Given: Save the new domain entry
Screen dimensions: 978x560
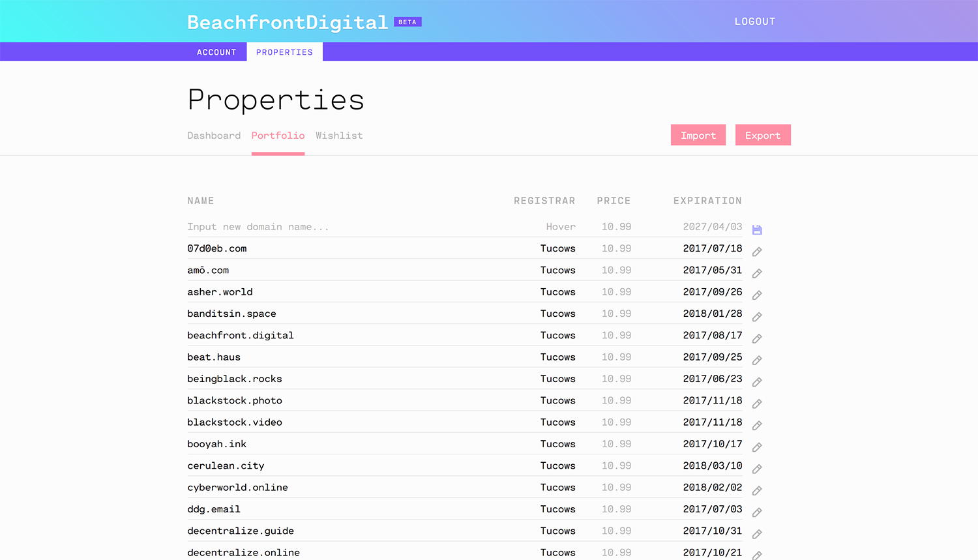Looking at the screenshot, I should pos(756,229).
